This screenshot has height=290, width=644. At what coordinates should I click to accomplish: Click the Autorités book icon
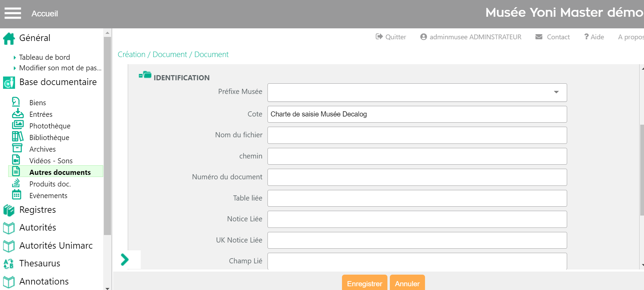(9, 228)
